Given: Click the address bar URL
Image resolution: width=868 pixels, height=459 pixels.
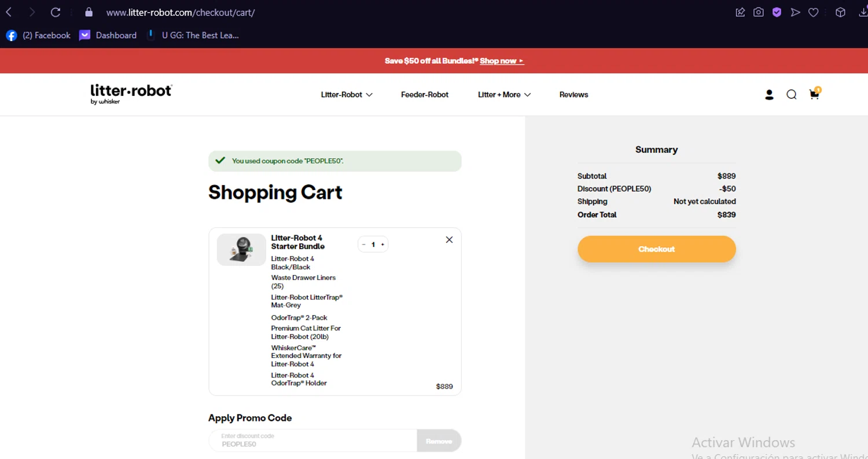Looking at the screenshot, I should 181,13.
